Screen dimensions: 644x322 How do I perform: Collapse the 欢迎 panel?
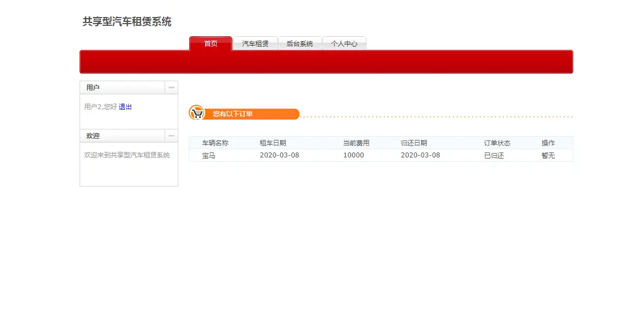(x=171, y=136)
